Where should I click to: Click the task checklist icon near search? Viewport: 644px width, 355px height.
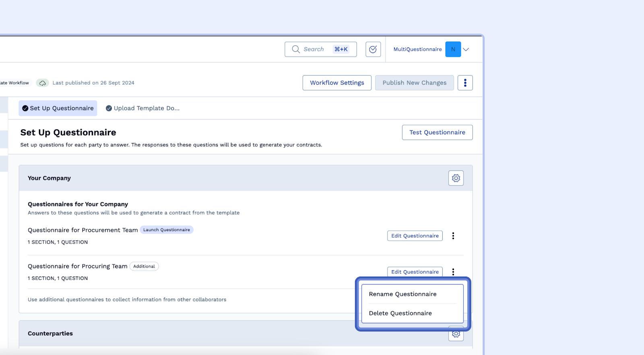(x=373, y=49)
